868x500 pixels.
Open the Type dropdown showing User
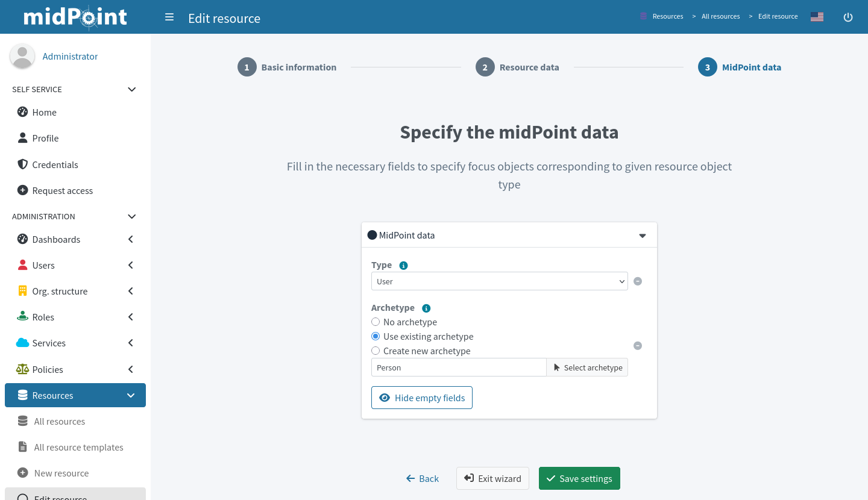(499, 281)
